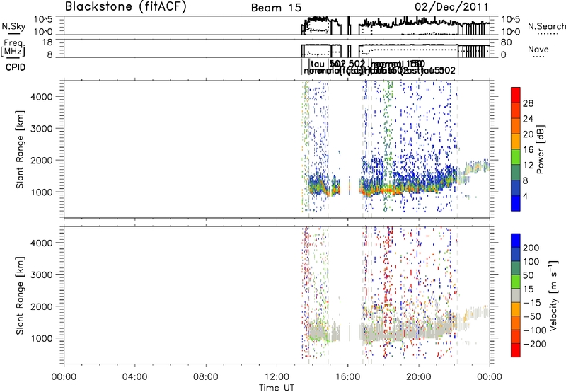
Task: Click the '-15' tick on the velocity scale
Action: click(x=532, y=302)
